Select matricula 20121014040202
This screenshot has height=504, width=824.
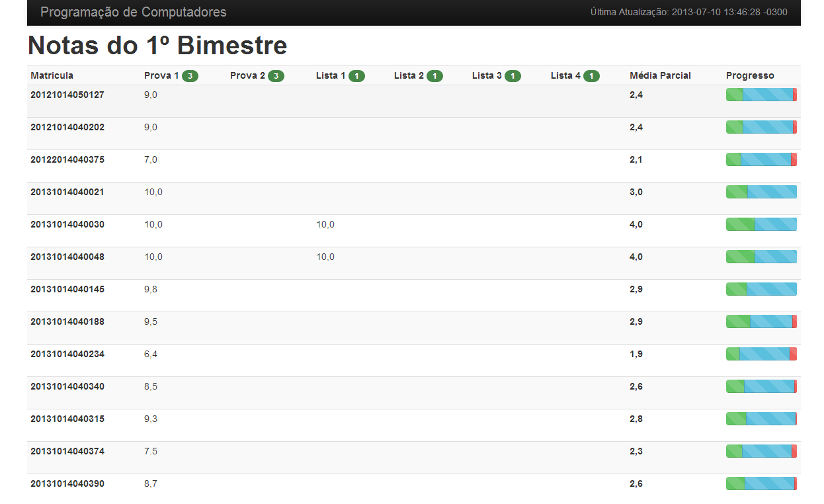coord(67,127)
